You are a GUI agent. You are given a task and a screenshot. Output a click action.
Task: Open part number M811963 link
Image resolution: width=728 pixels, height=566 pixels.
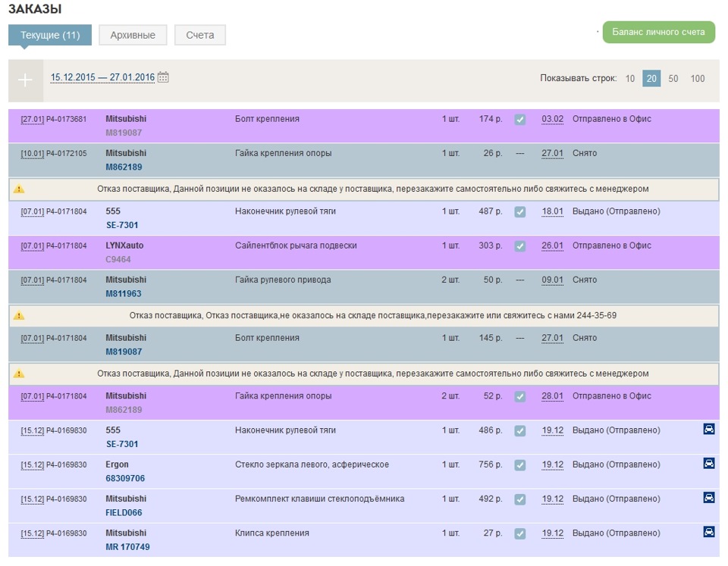tap(124, 294)
